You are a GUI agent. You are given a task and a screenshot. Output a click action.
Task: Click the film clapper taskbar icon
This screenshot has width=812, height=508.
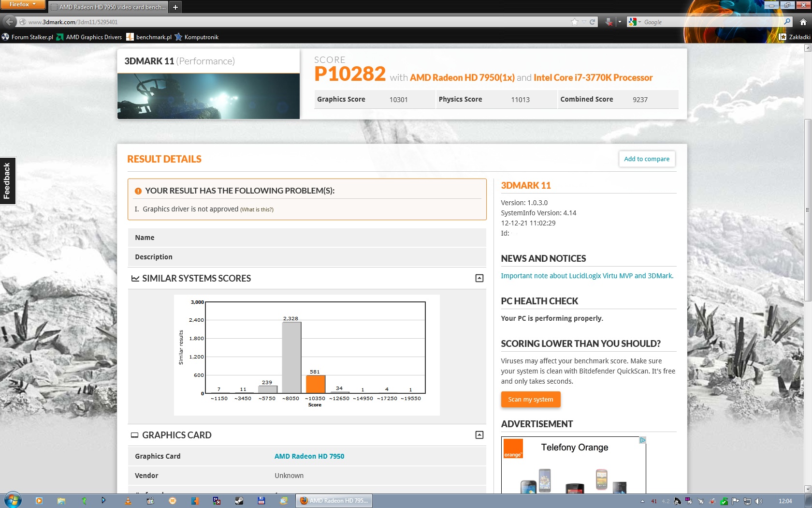(x=150, y=501)
